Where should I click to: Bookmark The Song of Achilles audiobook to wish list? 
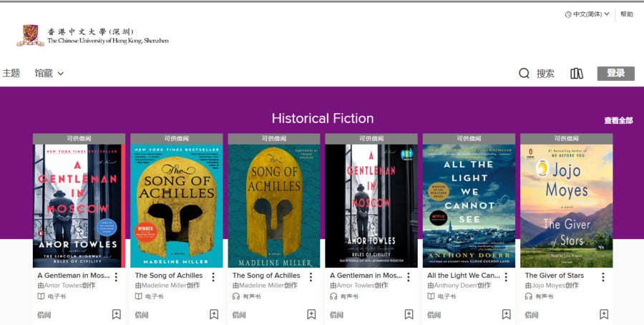pos(311,314)
